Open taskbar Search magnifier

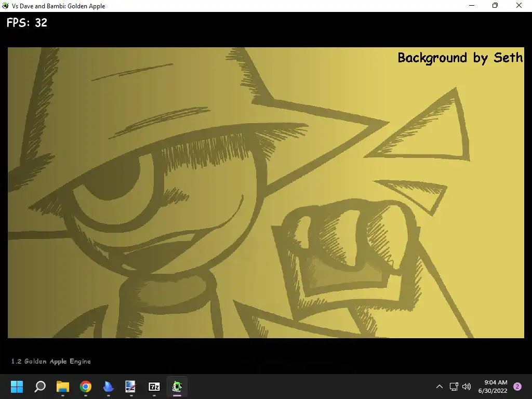[x=40, y=386]
